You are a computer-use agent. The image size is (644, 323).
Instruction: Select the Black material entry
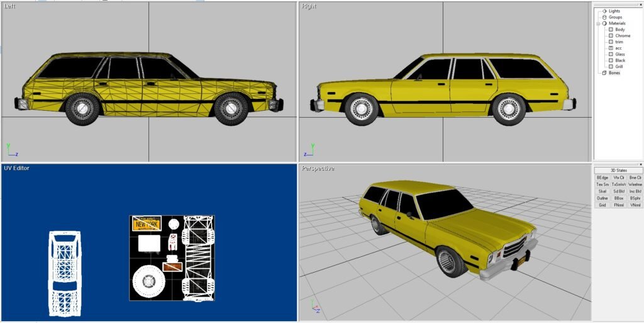pyautogui.click(x=620, y=60)
